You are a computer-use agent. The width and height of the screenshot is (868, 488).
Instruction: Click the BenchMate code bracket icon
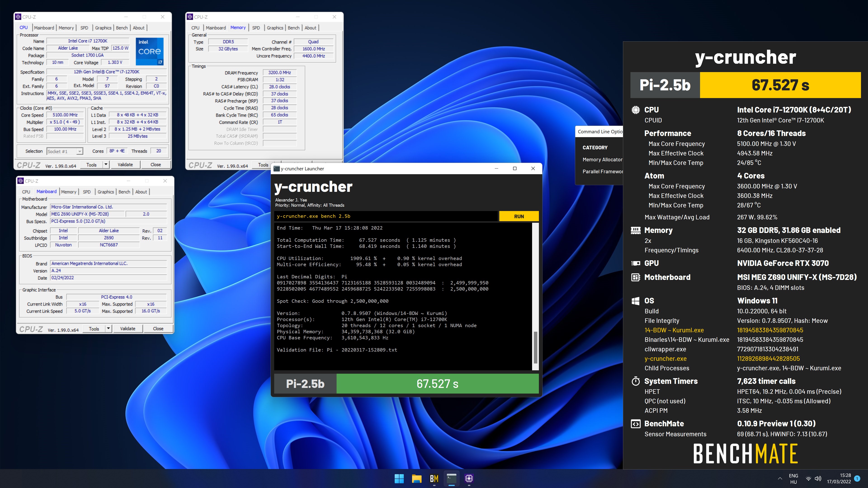pos(635,424)
